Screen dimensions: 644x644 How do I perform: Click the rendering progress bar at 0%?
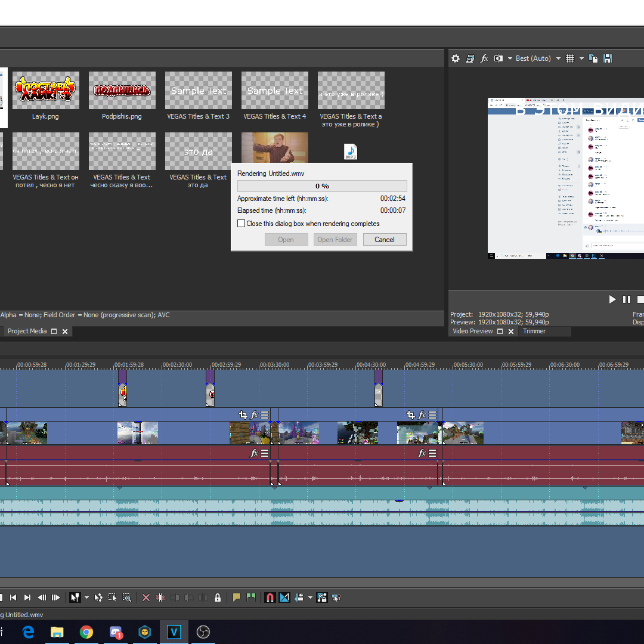(x=322, y=186)
